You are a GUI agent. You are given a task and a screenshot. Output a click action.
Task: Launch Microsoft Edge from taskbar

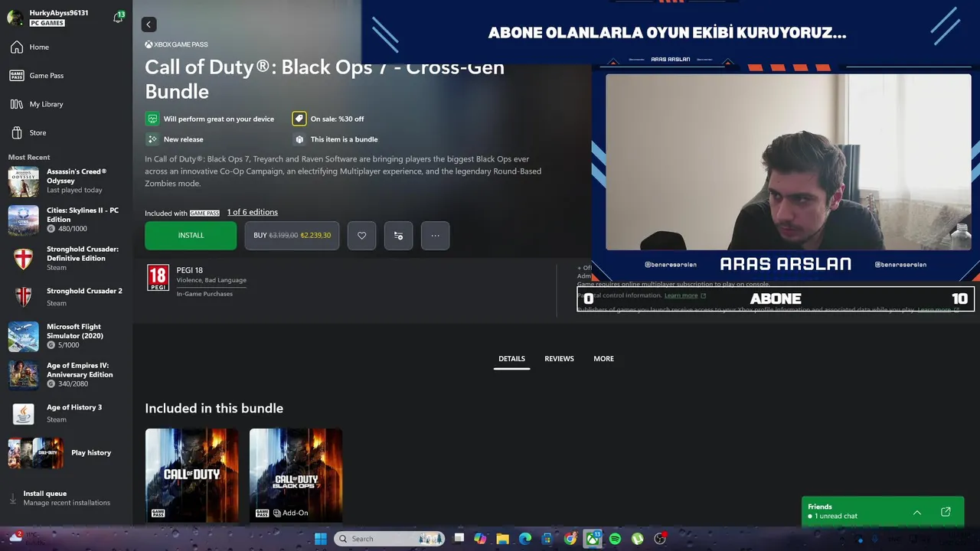point(525,539)
